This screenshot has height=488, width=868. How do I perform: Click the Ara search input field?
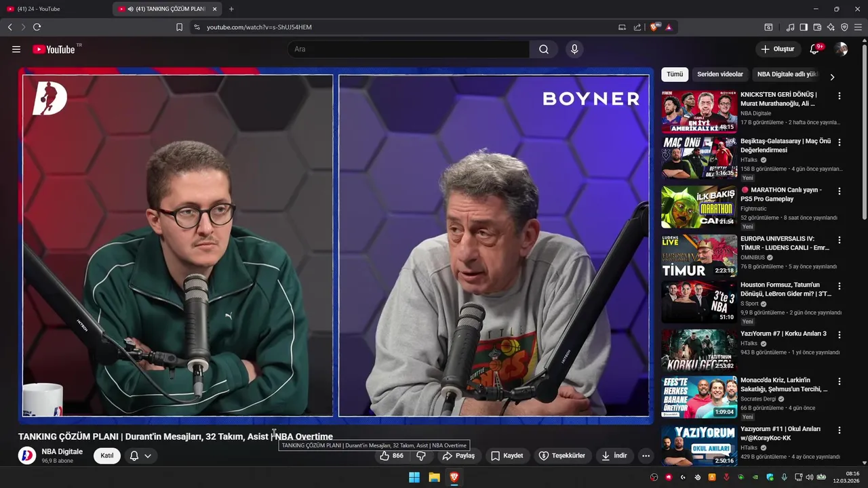(409, 49)
